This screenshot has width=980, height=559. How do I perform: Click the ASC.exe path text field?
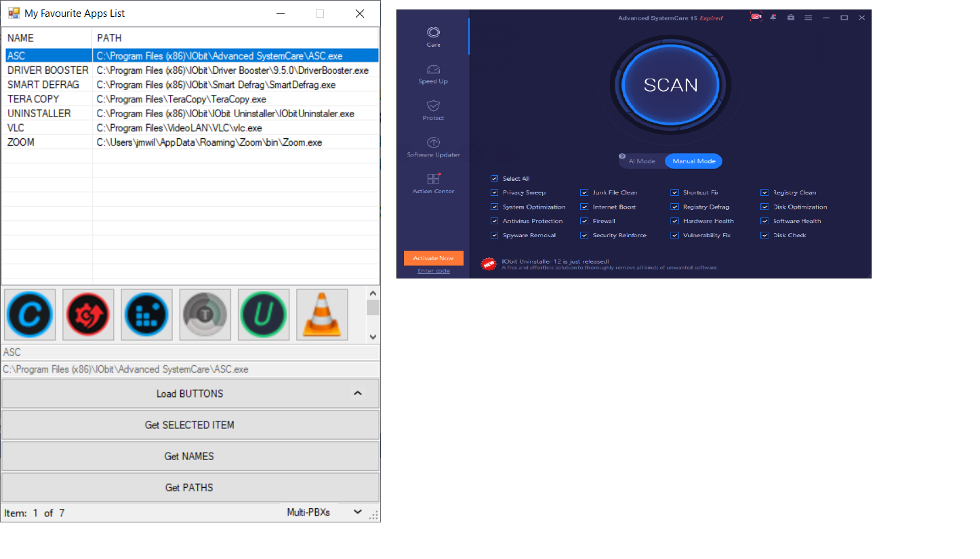point(190,369)
